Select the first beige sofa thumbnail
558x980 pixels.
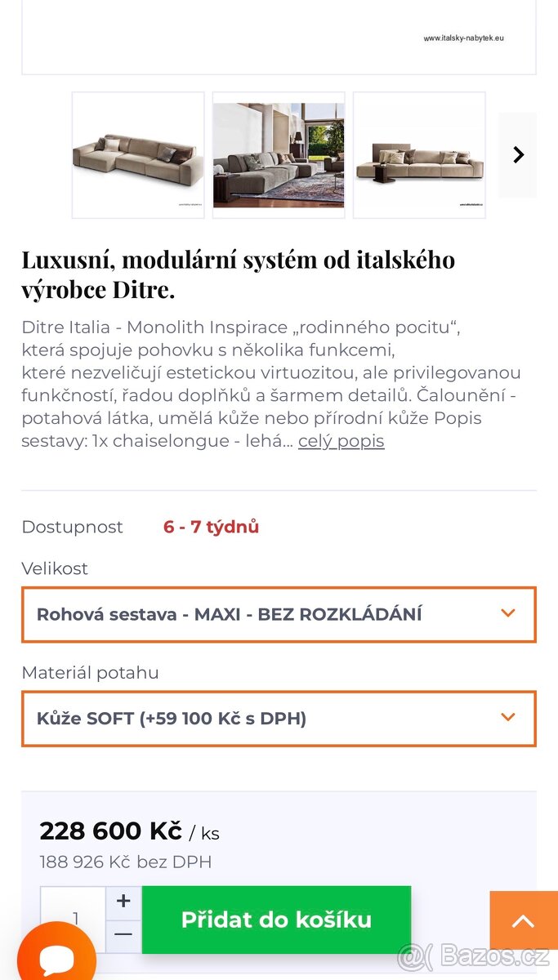138,154
